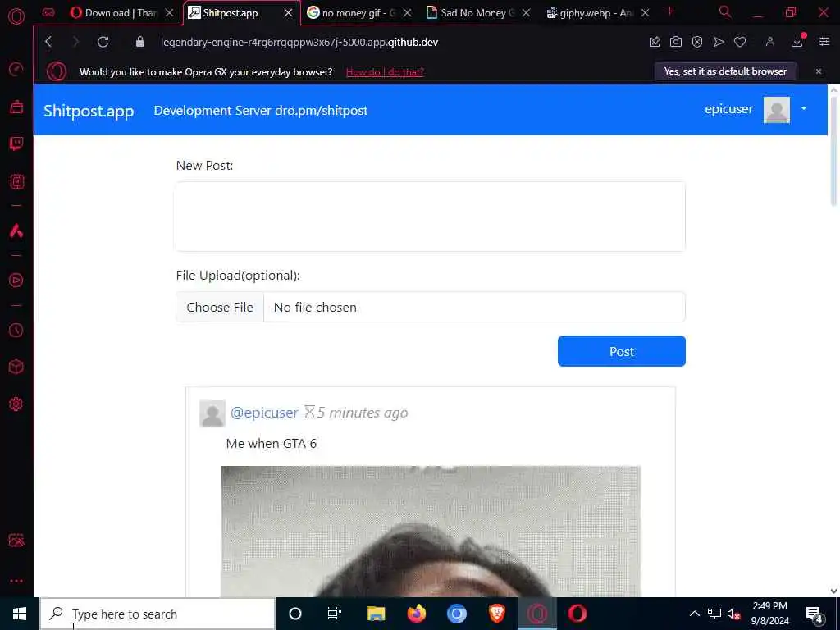Open Task View on the taskbar
The image size is (840, 630).
click(x=335, y=614)
